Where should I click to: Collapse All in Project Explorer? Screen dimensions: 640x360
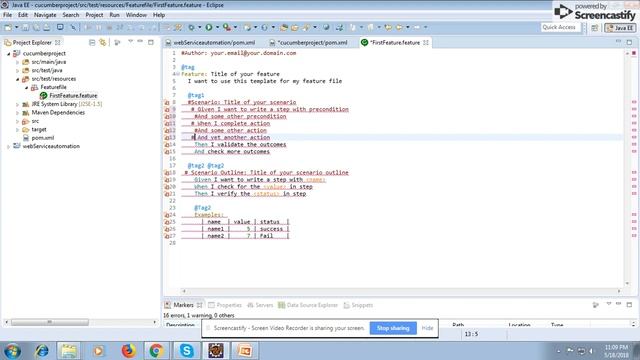click(92, 42)
